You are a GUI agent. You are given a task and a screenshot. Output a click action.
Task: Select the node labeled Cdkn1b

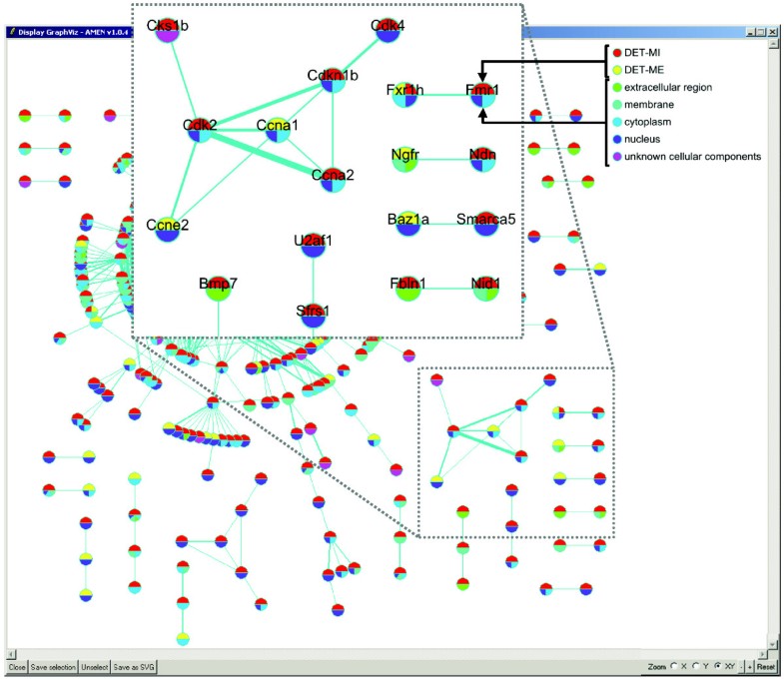coord(333,80)
